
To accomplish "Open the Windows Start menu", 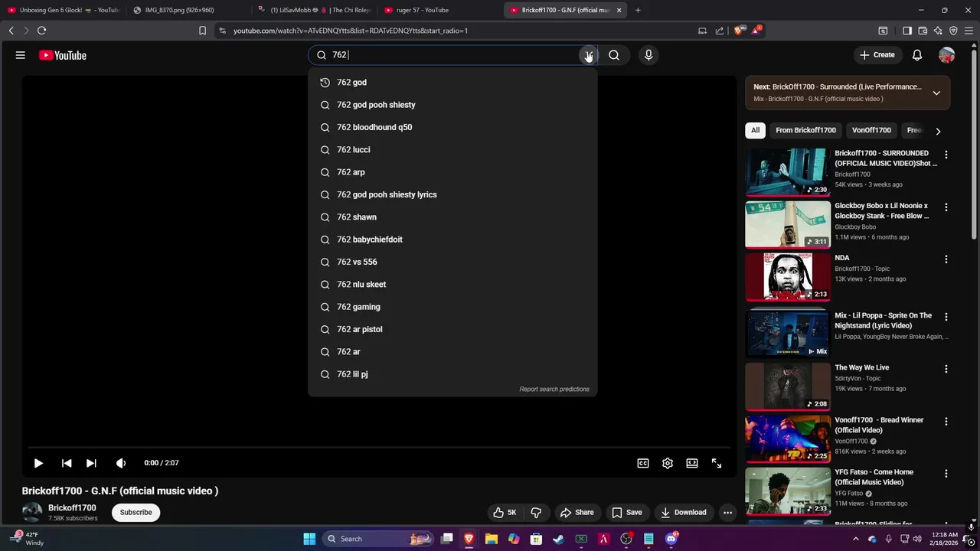I will tap(309, 539).
